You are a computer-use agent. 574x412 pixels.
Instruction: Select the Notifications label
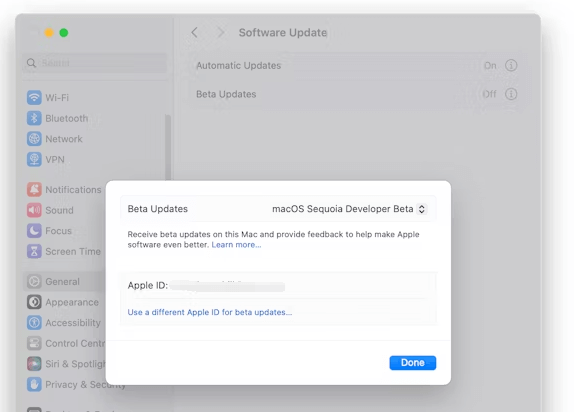(x=73, y=190)
